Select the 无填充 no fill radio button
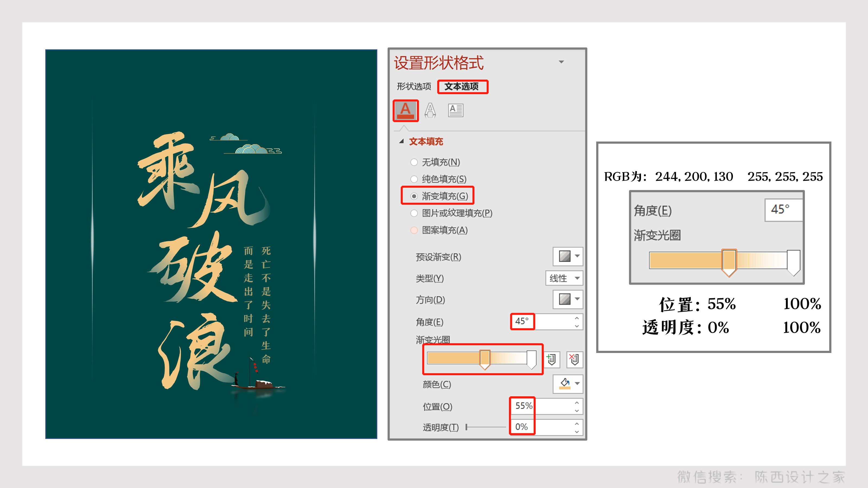The image size is (868, 488). (x=414, y=162)
